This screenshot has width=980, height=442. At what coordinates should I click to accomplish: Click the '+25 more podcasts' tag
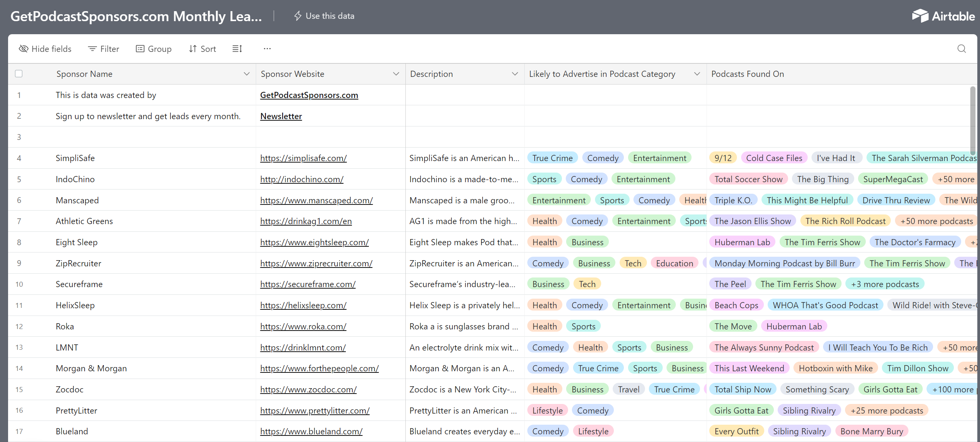pos(887,410)
